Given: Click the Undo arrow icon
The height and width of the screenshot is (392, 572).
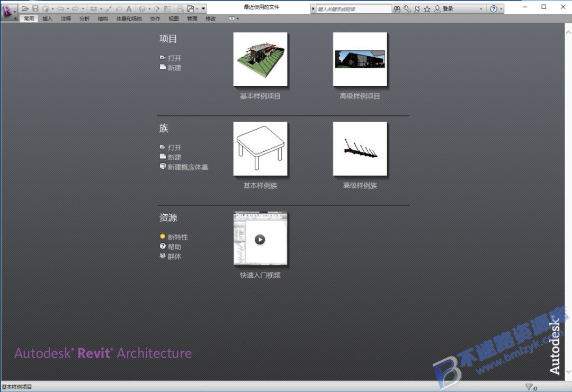Looking at the screenshot, I should pyautogui.click(x=60, y=8).
